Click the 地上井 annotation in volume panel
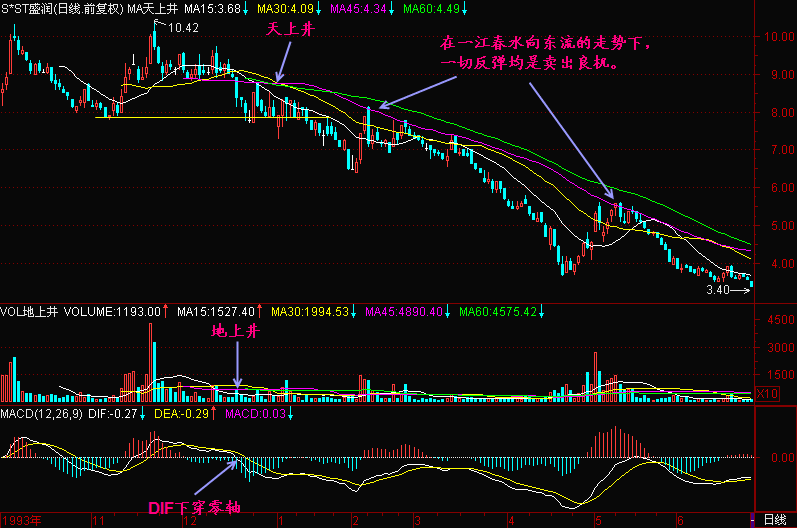 (235, 331)
